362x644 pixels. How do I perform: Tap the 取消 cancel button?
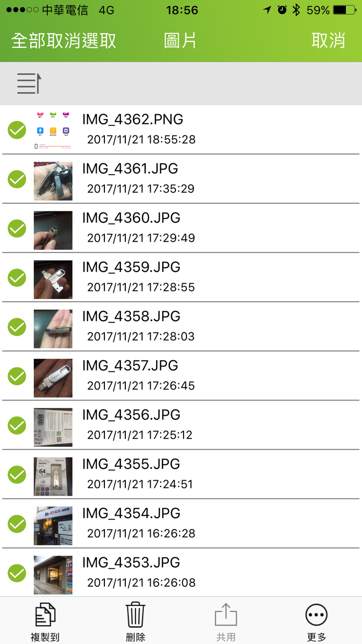click(328, 41)
